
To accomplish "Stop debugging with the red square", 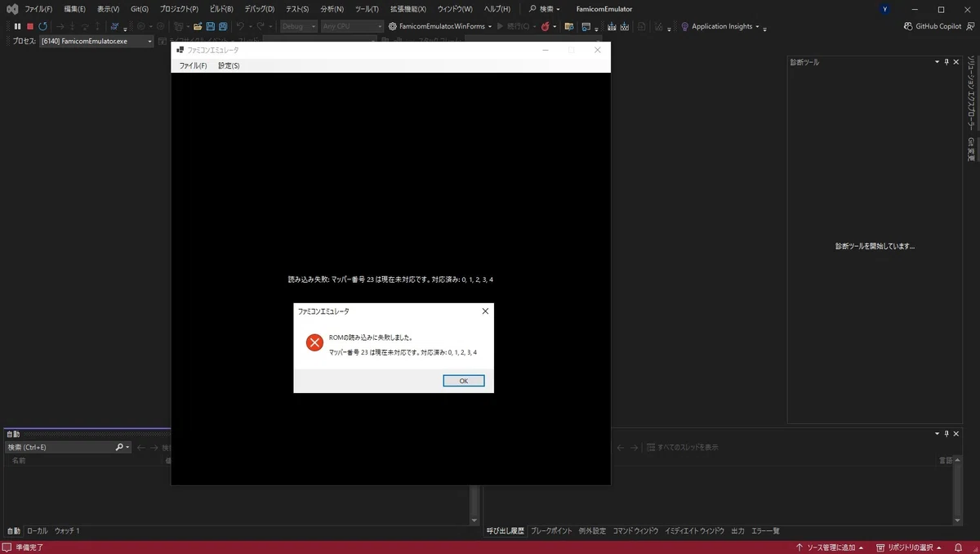I will [x=30, y=26].
